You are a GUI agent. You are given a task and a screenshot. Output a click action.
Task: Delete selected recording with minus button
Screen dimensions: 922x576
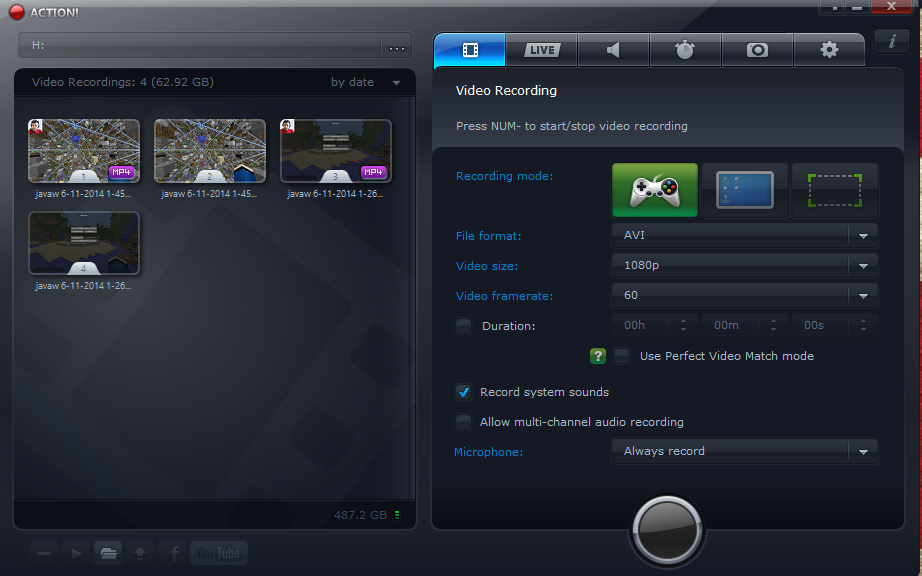[x=44, y=553]
